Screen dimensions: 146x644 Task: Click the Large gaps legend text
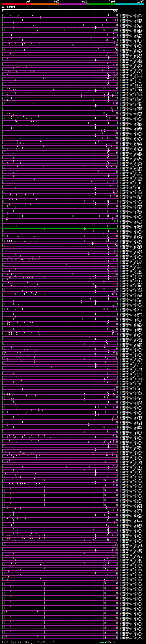pyautogui.click(x=28, y=642)
